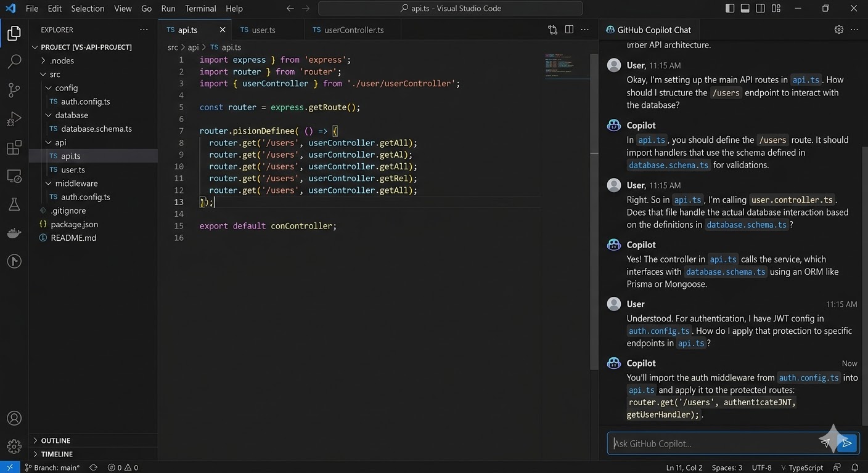Open the Run and Debug view

[14, 119]
